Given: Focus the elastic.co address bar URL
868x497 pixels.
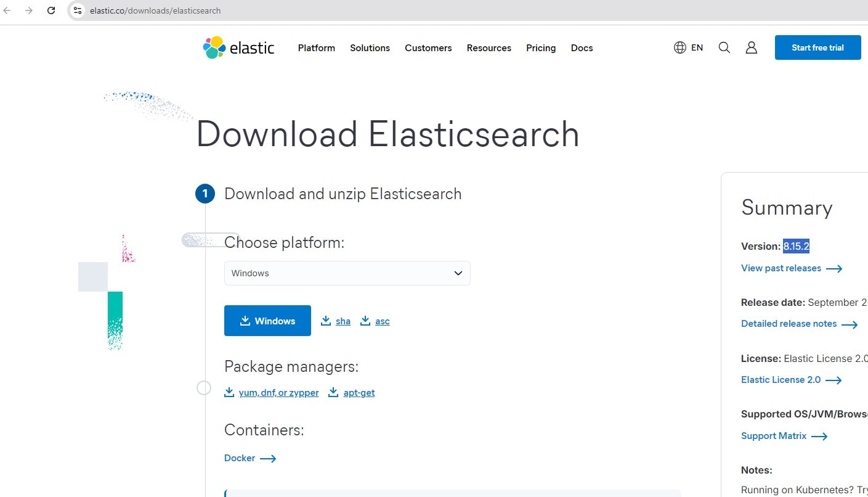Looking at the screenshot, I should coord(155,10).
